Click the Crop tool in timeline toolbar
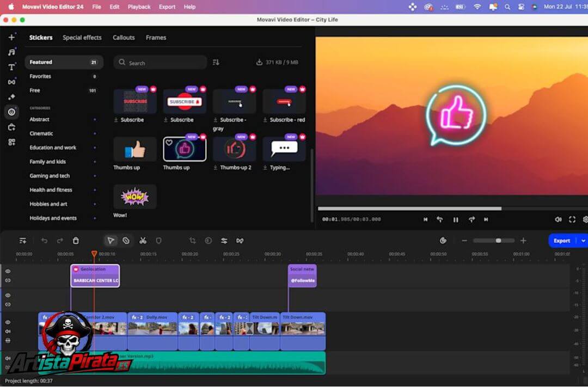 193,241
